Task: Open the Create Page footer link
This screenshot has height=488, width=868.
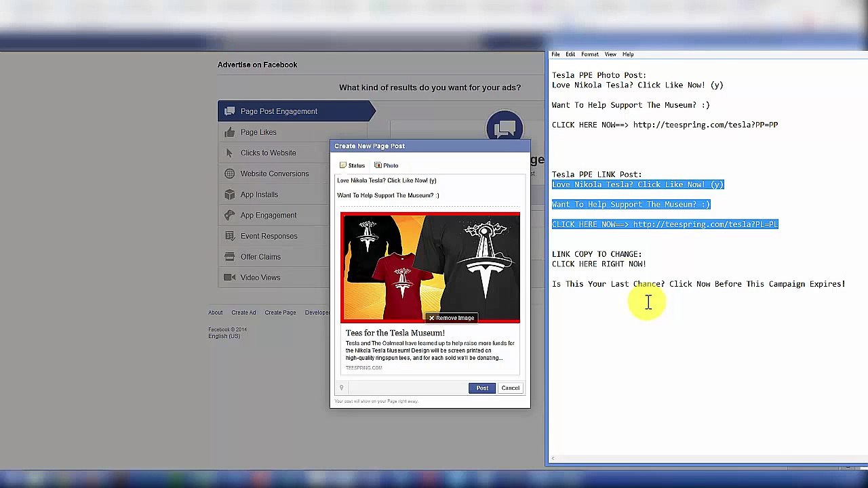Action: (280, 312)
